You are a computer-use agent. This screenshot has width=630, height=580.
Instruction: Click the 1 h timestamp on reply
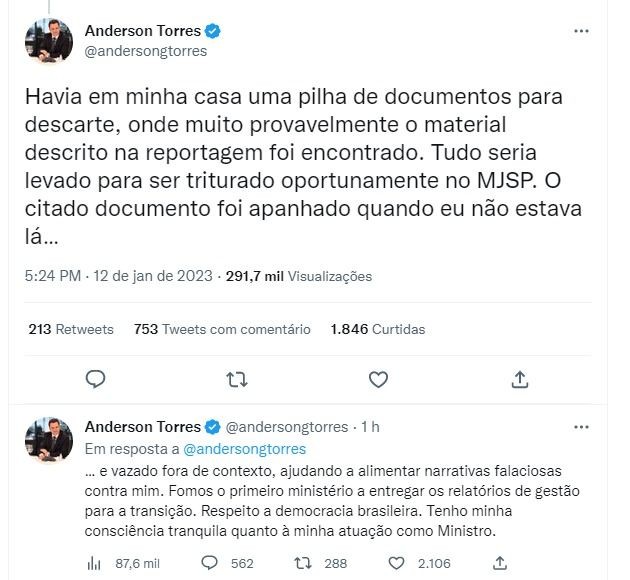tap(370, 427)
